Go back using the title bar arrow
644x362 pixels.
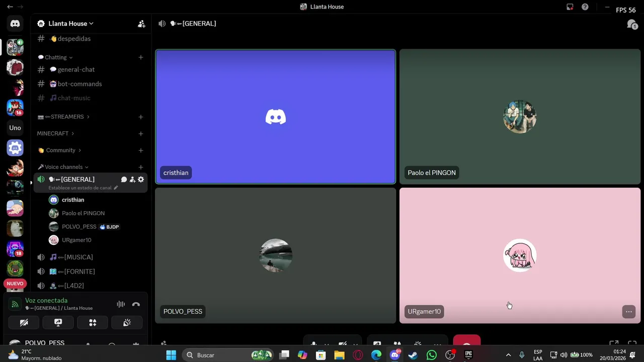[x=10, y=7]
